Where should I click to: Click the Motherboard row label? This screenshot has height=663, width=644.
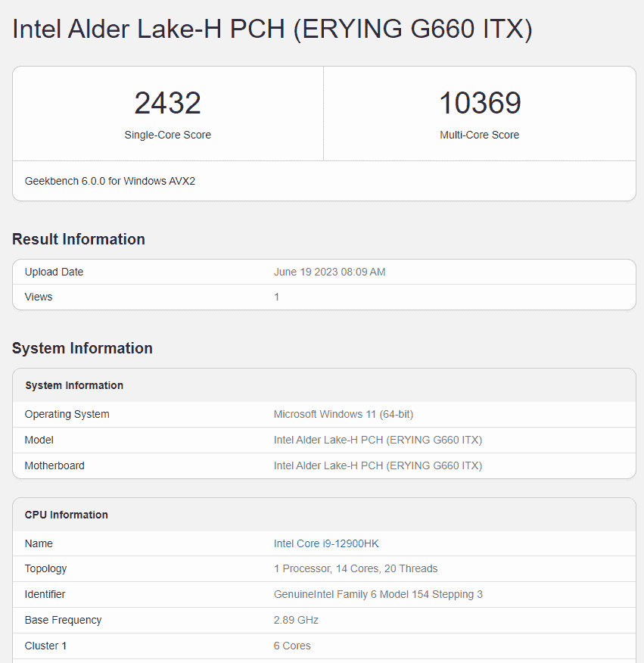click(x=54, y=465)
